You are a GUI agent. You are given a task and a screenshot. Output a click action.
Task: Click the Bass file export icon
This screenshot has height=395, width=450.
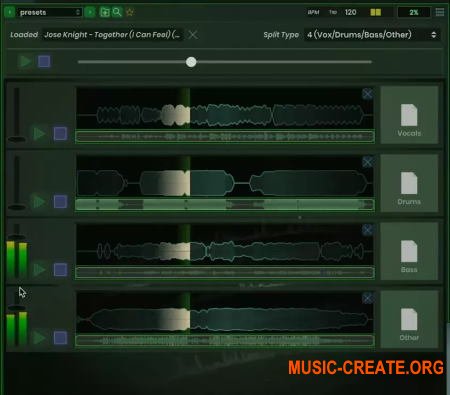pos(409,251)
